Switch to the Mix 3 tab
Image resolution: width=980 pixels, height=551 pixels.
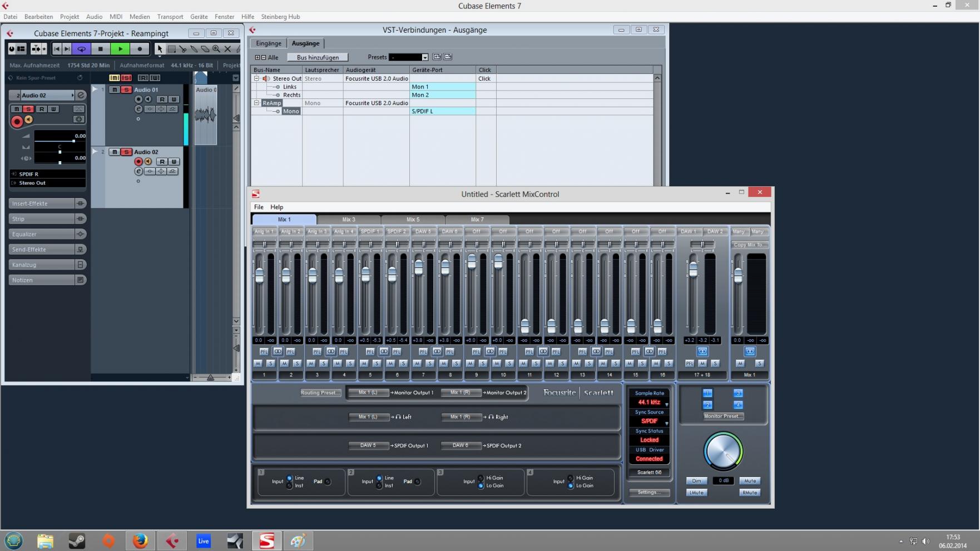click(x=349, y=220)
